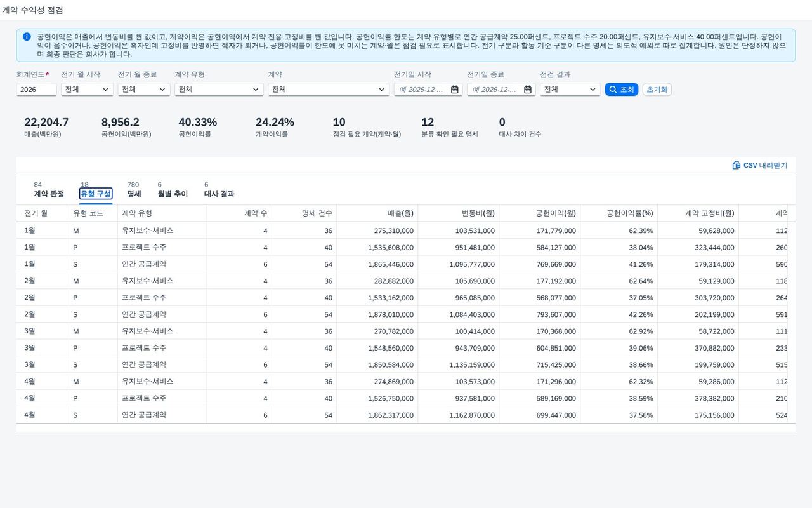The width and height of the screenshot is (812, 508).
Task: Click the 분류 확인 필요 명세 KPI label
Action: [450, 135]
